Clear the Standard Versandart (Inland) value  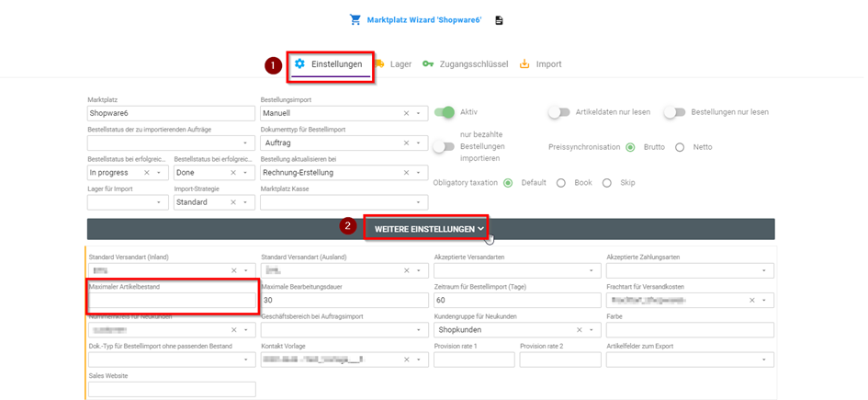(233, 270)
